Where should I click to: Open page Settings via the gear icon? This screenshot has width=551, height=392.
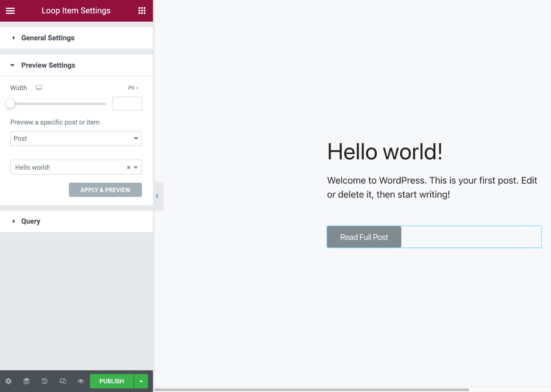point(8,381)
